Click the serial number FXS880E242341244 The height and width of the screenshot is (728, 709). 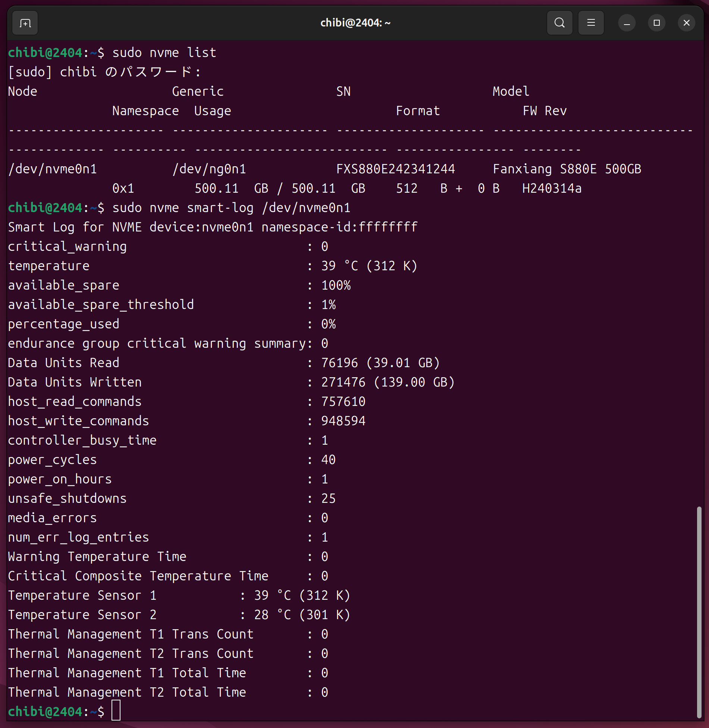(395, 169)
